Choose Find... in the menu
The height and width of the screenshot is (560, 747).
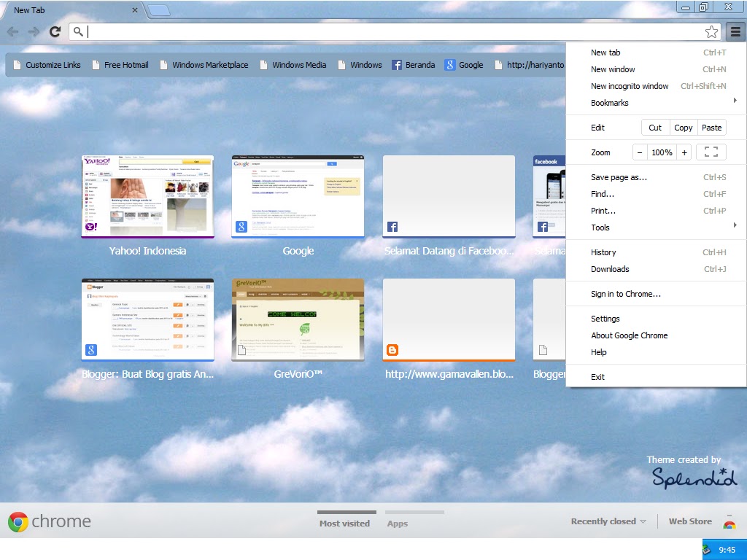point(656,194)
